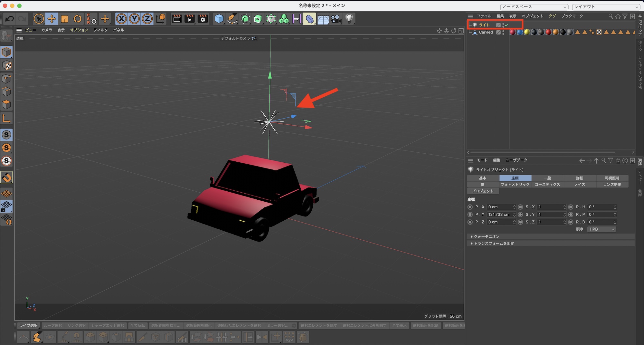644x345 pixels.
Task: Click the ライブ選択 button
Action: tap(28, 326)
